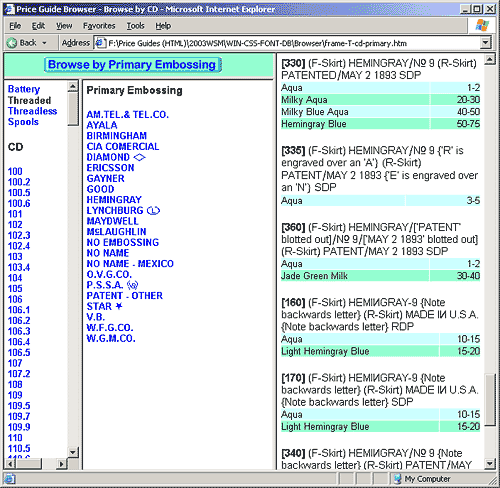This screenshot has height=488, width=500.
Task: Select CD 100.2 link
Action: [19, 182]
